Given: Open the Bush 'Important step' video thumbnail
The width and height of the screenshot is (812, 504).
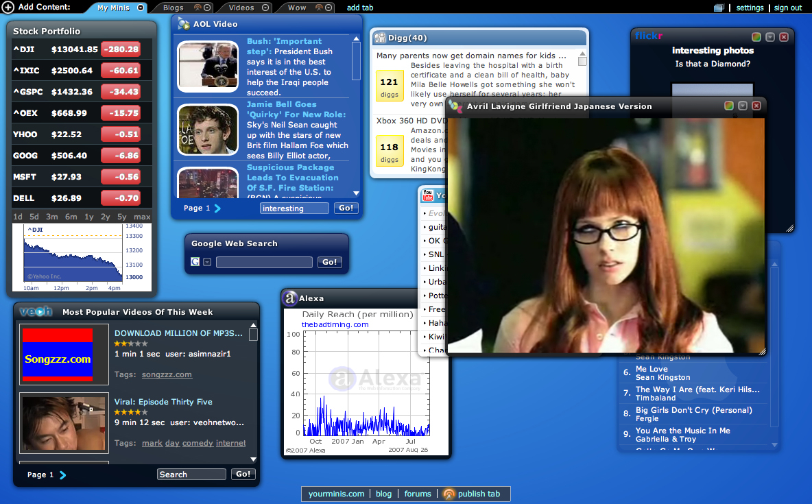Looking at the screenshot, I should [208, 67].
